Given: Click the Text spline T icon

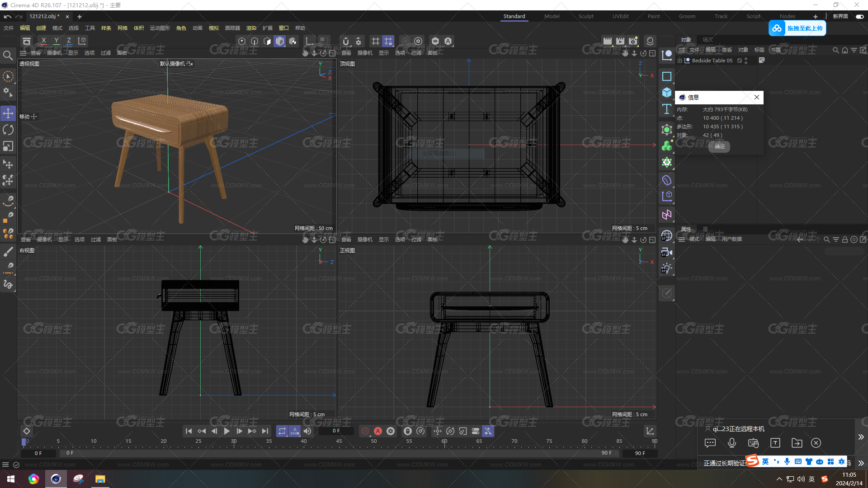Looking at the screenshot, I should (x=667, y=109).
